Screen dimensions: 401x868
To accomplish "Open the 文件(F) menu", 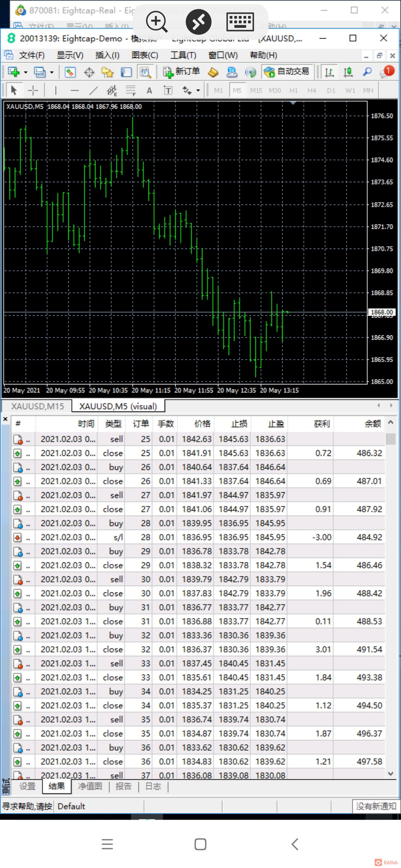I will [32, 55].
